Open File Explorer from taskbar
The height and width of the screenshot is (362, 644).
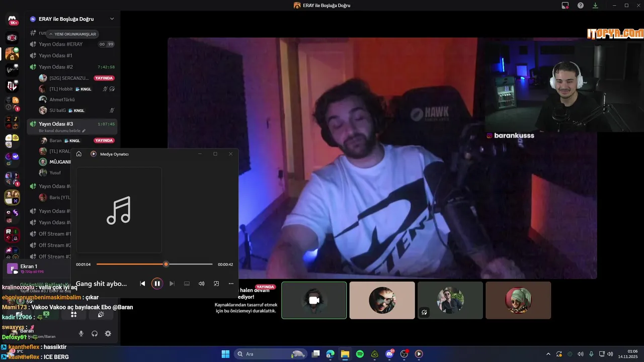click(345, 354)
